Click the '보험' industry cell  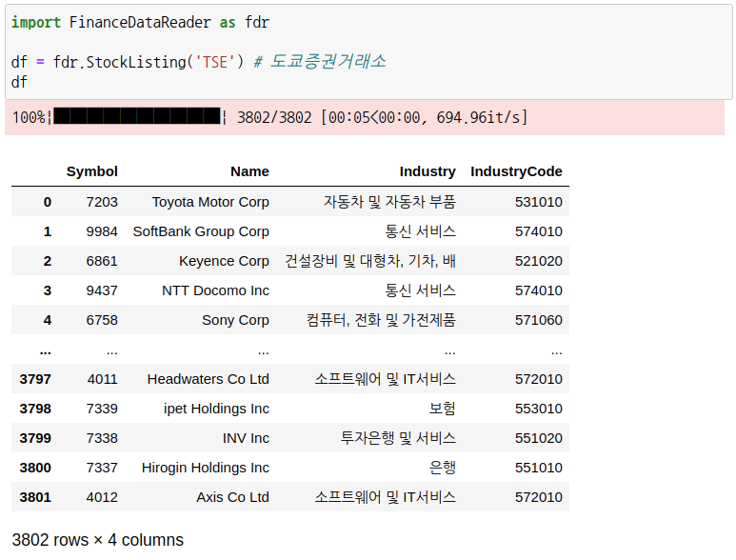[x=442, y=409]
